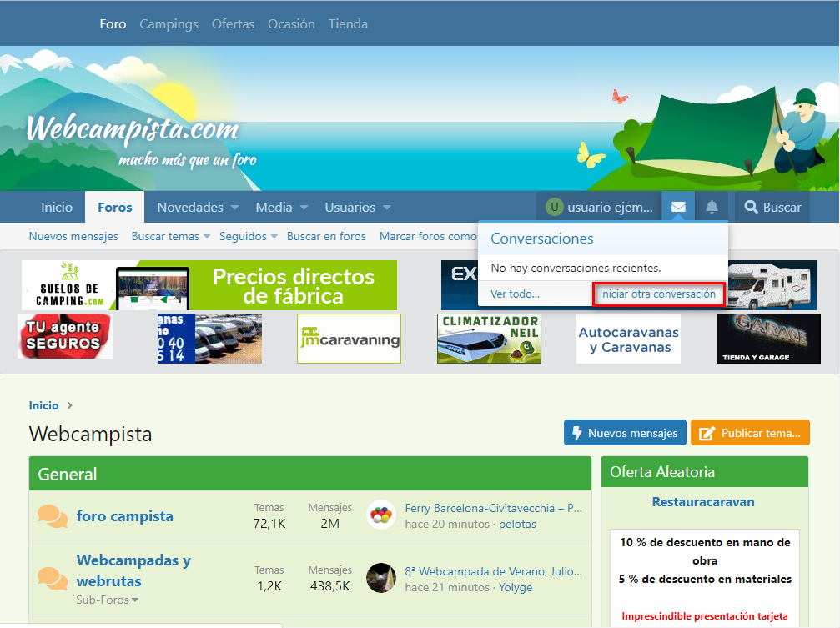
Task: Click the parked caravans photo banner
Action: click(209, 338)
